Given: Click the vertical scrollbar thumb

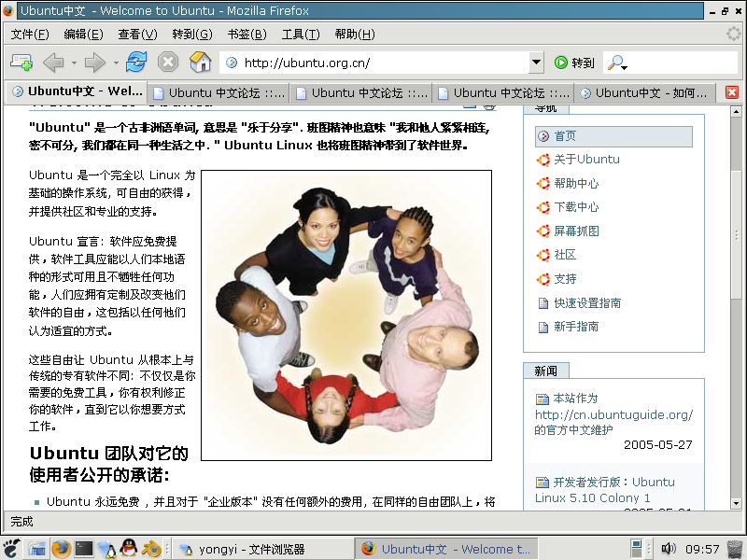Looking at the screenshot, I should tap(736, 234).
